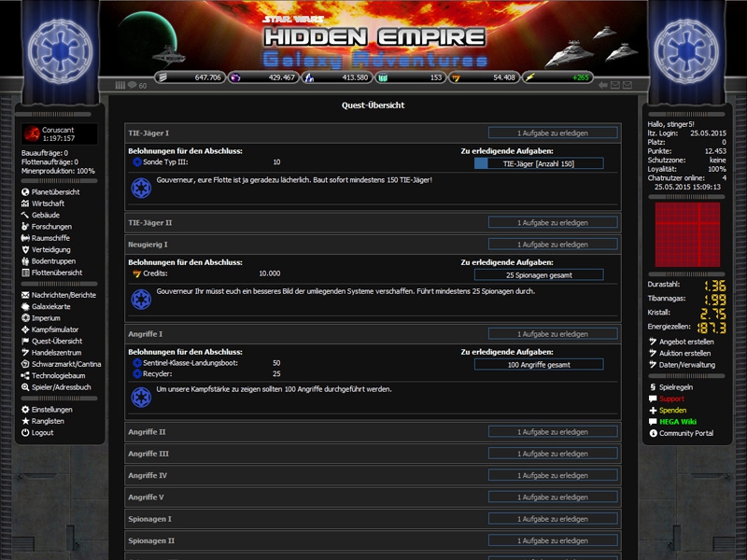Click the energy cell icon beside 153
Image resolution: width=747 pixels, height=560 pixels.
coord(383,77)
